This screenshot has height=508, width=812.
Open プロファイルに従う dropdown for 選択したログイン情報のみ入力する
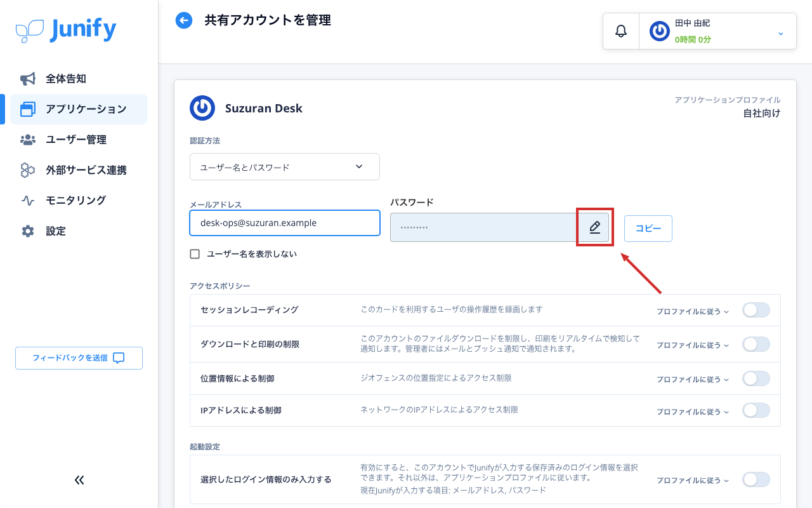[x=693, y=481]
